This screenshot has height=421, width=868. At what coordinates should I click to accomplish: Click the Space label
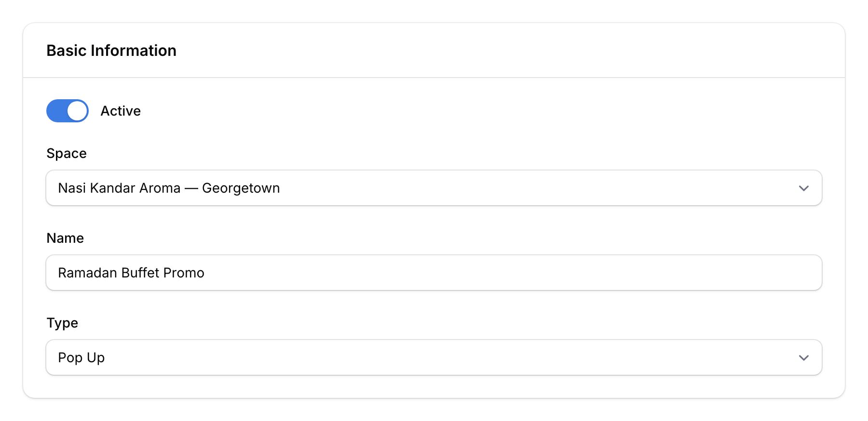point(67,153)
